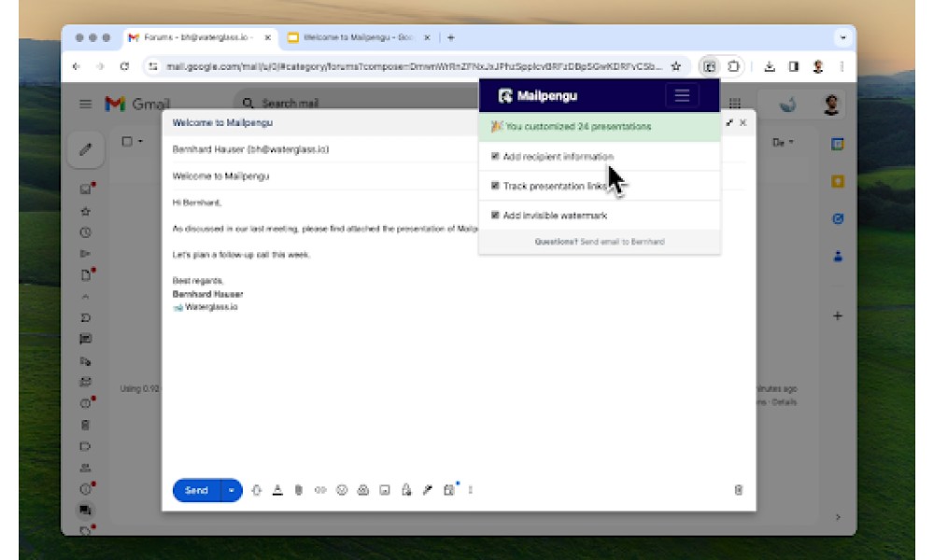Open Google Keep side panel icon

tap(838, 181)
